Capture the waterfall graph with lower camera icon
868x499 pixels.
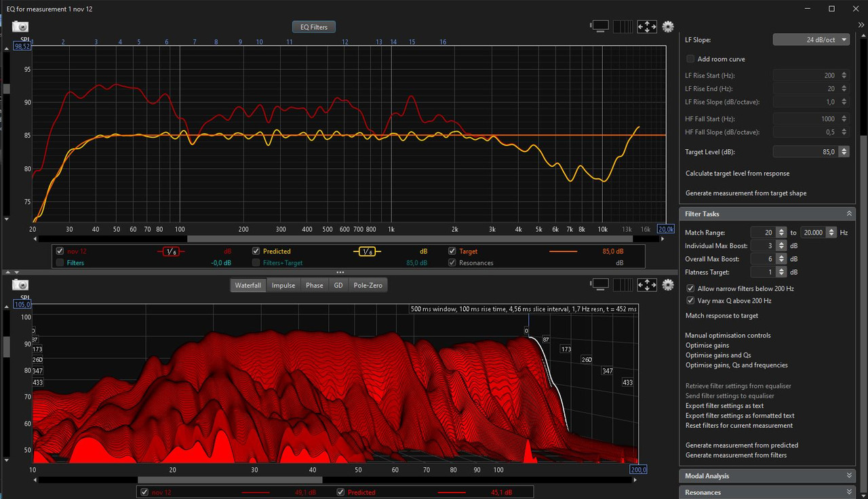click(20, 285)
